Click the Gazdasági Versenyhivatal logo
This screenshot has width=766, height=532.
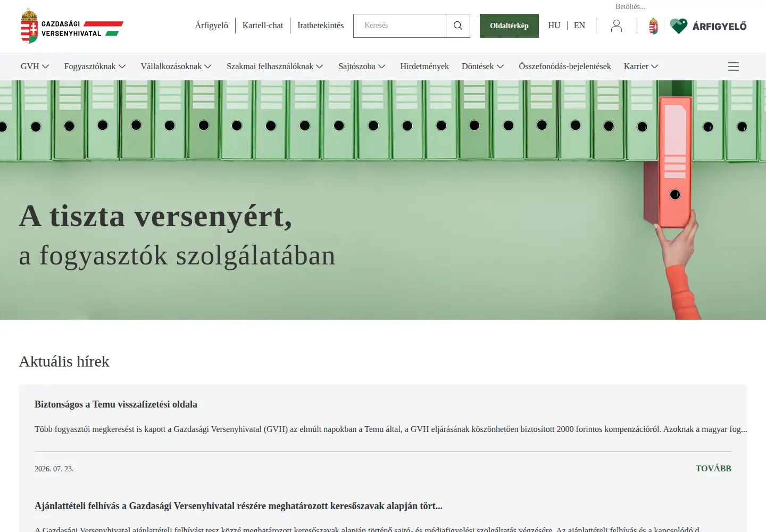[x=72, y=26]
